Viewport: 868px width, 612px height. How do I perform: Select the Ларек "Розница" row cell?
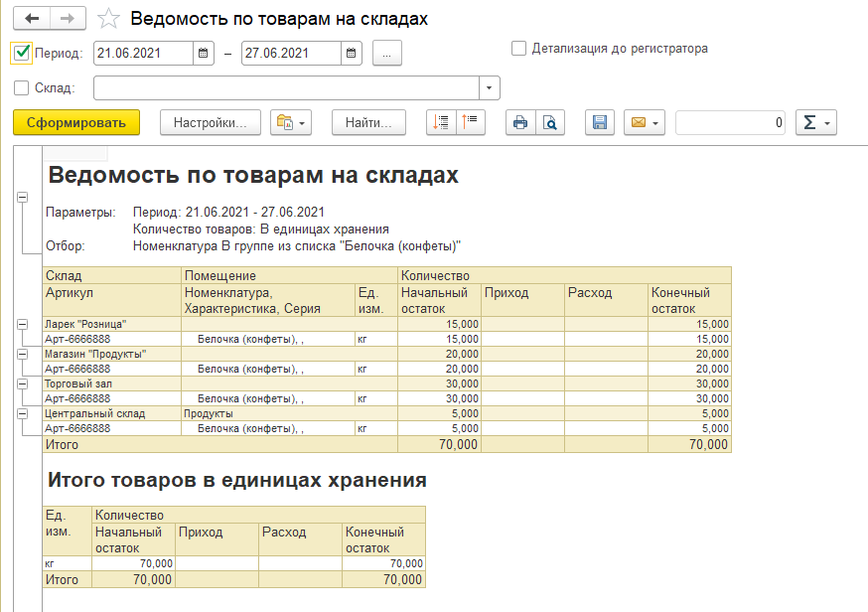click(112, 324)
